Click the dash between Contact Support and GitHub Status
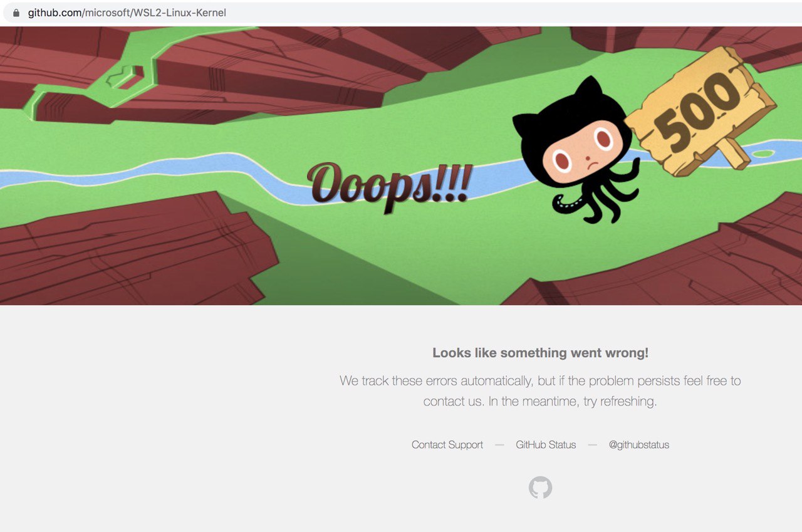802x532 pixels. click(499, 445)
